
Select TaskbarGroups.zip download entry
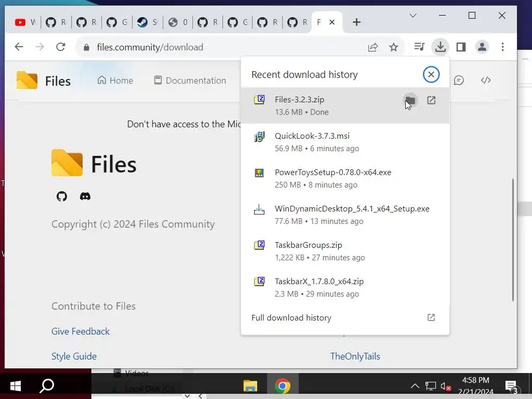tap(345, 251)
